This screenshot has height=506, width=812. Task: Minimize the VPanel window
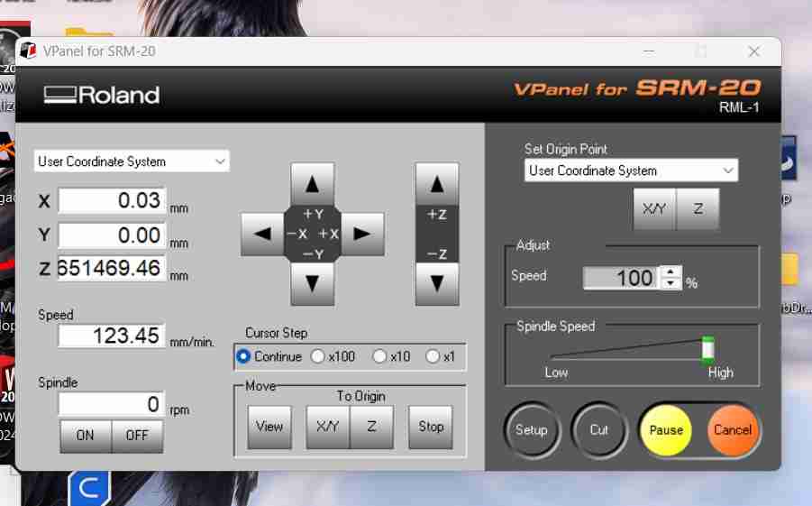point(648,51)
